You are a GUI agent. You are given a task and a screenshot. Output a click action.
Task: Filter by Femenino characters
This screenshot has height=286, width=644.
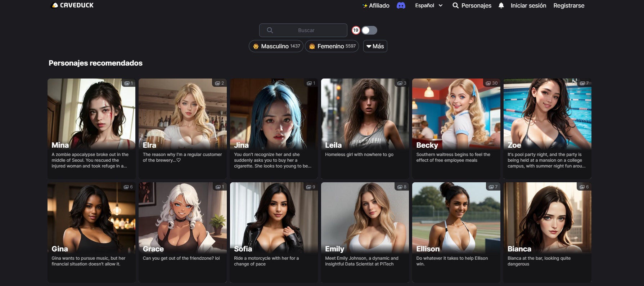point(332,46)
